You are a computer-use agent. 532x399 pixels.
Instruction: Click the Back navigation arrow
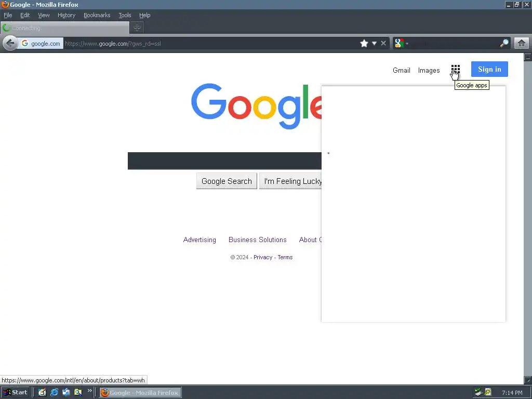pos(10,44)
